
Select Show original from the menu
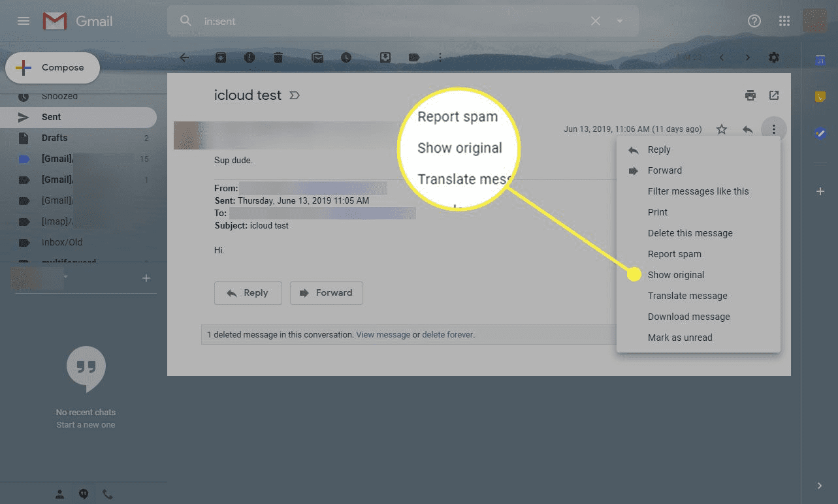[675, 275]
